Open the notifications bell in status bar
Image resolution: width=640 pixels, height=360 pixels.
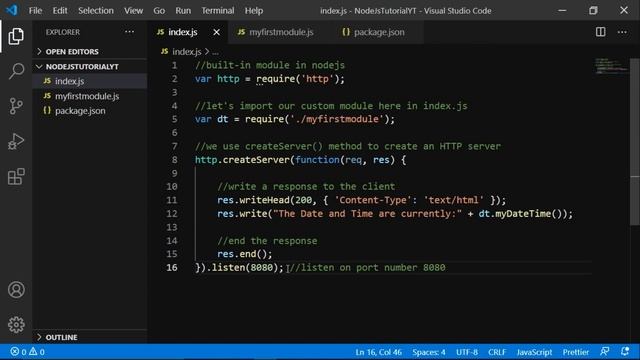click(625, 351)
